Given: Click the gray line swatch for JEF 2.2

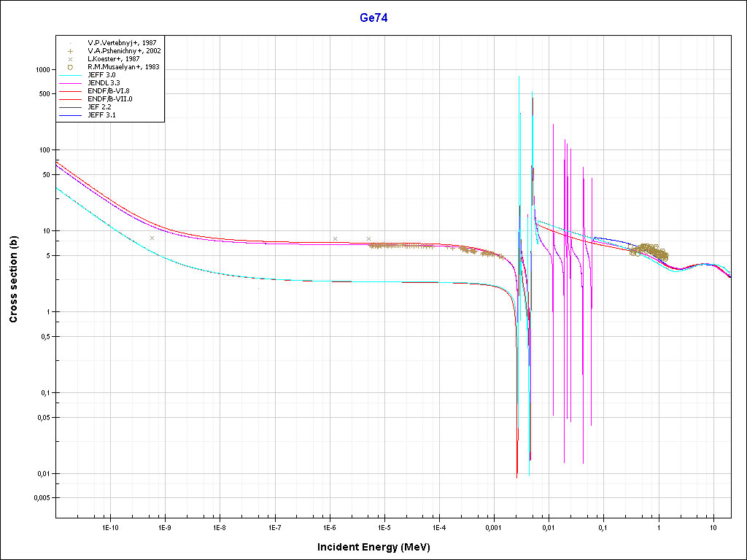Looking at the screenshot, I should tap(71, 107).
